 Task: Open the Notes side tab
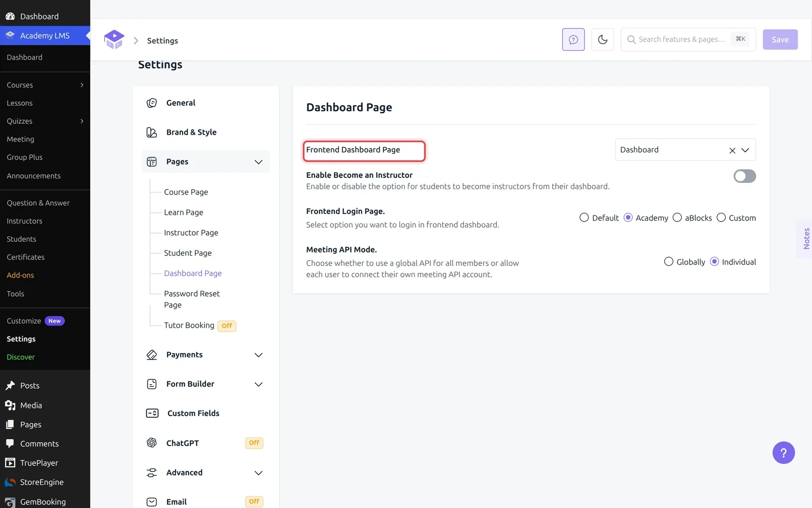805,239
